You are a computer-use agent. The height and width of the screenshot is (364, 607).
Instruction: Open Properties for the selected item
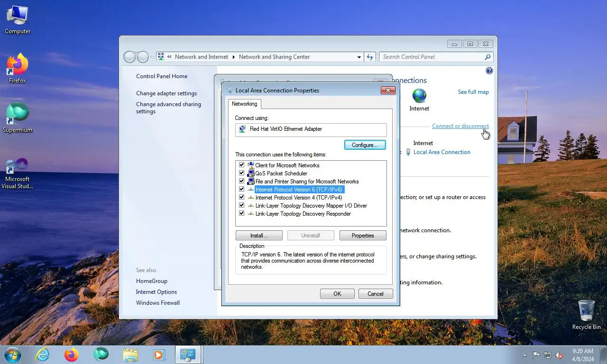tap(363, 236)
